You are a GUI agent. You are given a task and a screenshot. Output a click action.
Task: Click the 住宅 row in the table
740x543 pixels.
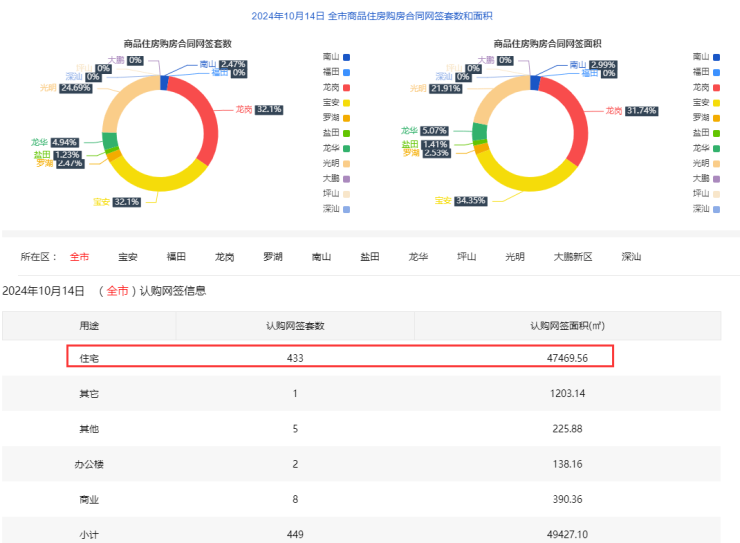click(340, 357)
